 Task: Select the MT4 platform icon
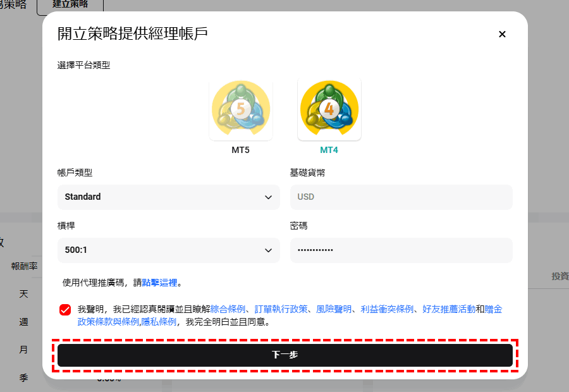[x=329, y=109]
